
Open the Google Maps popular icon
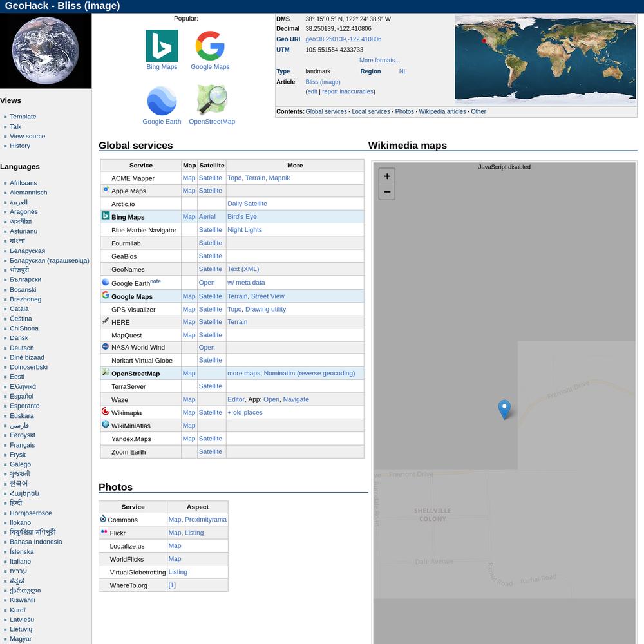tap(210, 46)
